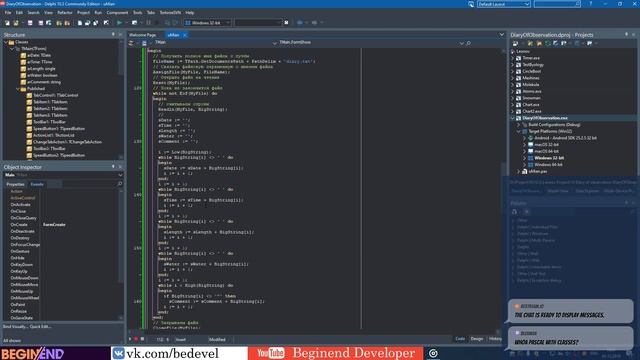Expand the Timer.exe project node
This screenshot has height=360, width=640.
click(x=513, y=58)
